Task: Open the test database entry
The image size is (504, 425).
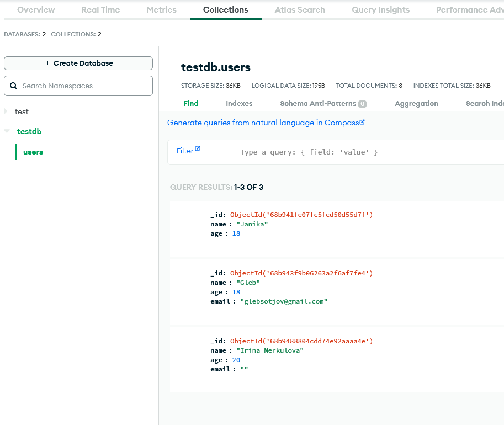Action: (22, 112)
